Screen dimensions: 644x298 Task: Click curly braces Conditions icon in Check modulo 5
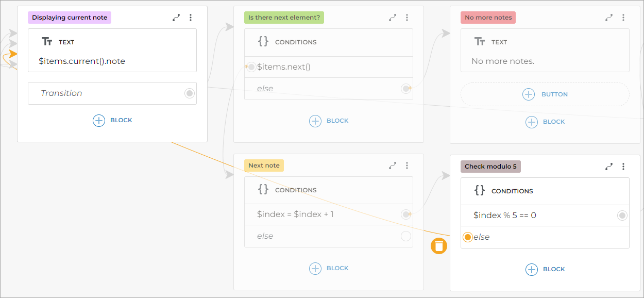tap(480, 190)
